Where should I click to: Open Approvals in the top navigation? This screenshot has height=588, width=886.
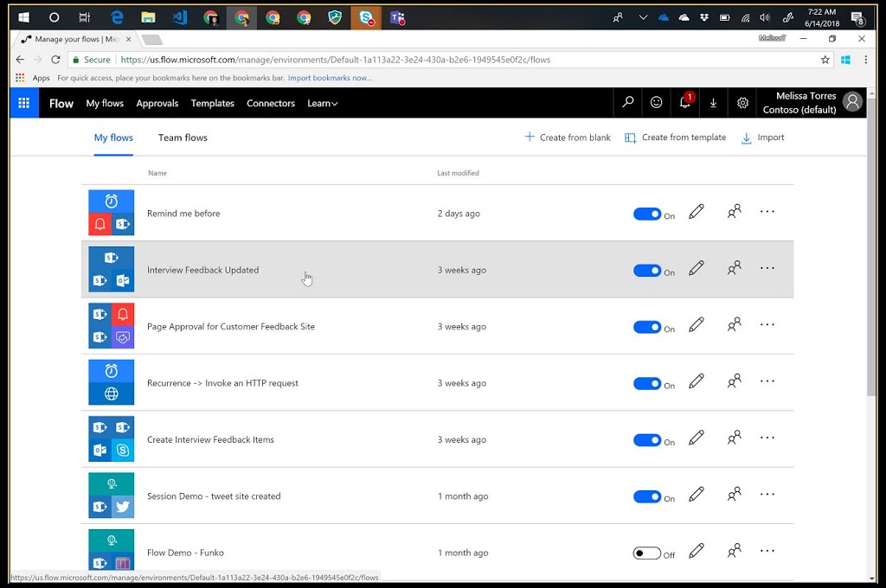click(157, 104)
